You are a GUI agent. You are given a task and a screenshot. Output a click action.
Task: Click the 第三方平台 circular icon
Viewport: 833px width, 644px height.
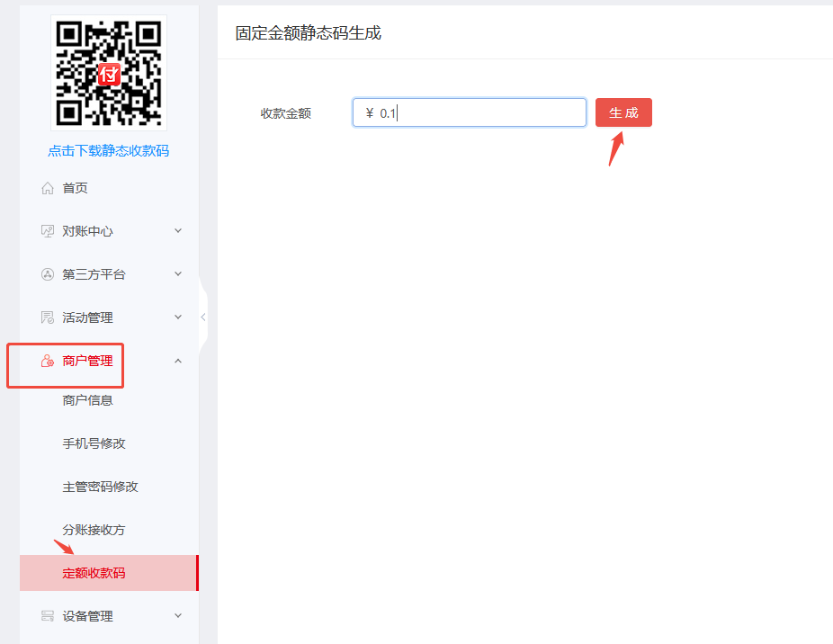click(x=48, y=274)
